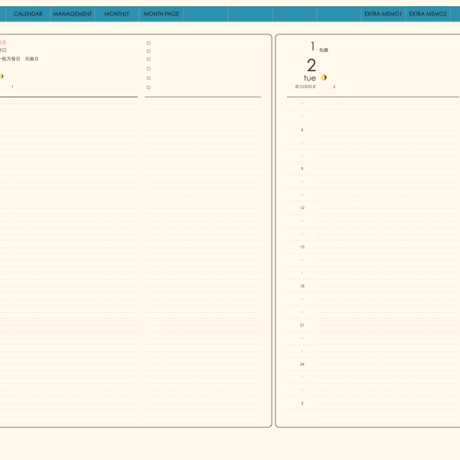Viewport: 460px width, 460px height.
Task: Select the 18 hour mark on the timeline
Action: click(x=302, y=286)
